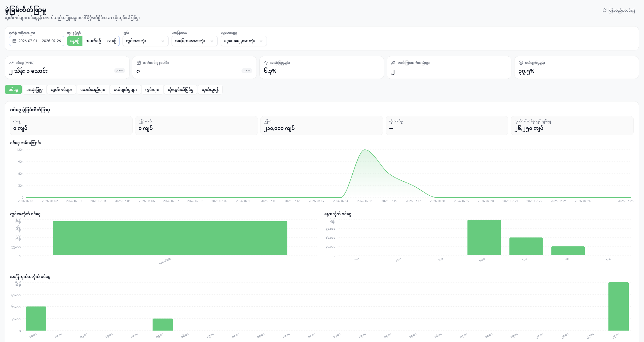Click the 120k label on the trend chart axis
This screenshot has width=644, height=342.
20,150
